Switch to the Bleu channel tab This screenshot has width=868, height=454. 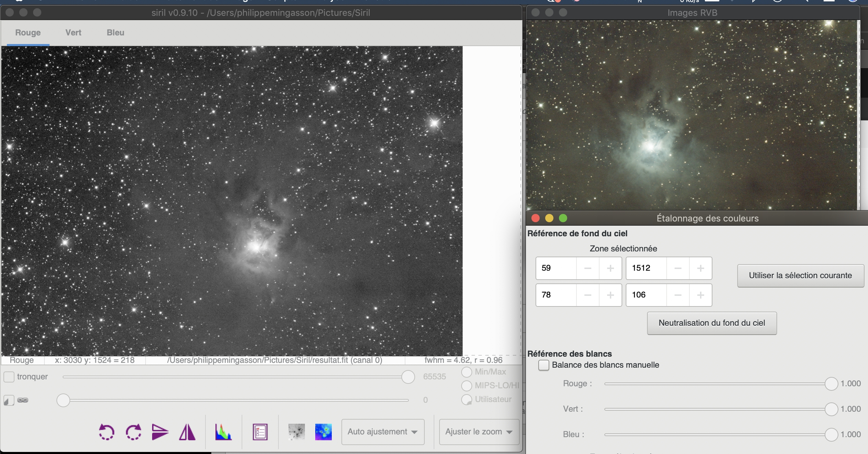(x=115, y=33)
